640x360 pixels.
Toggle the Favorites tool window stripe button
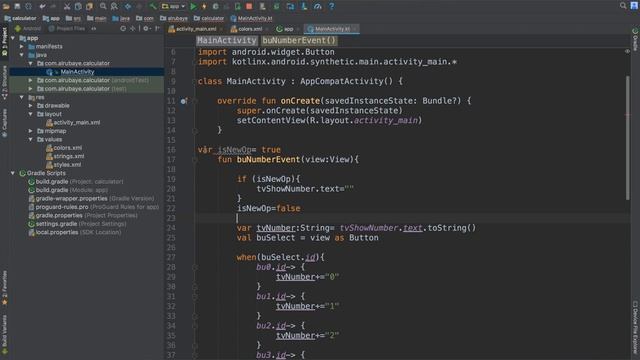(4, 288)
